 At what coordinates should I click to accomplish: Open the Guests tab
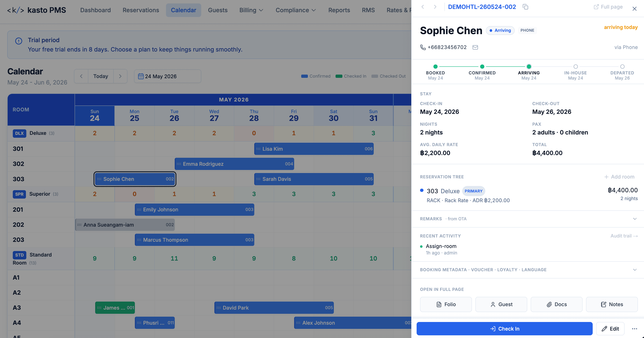[218, 10]
